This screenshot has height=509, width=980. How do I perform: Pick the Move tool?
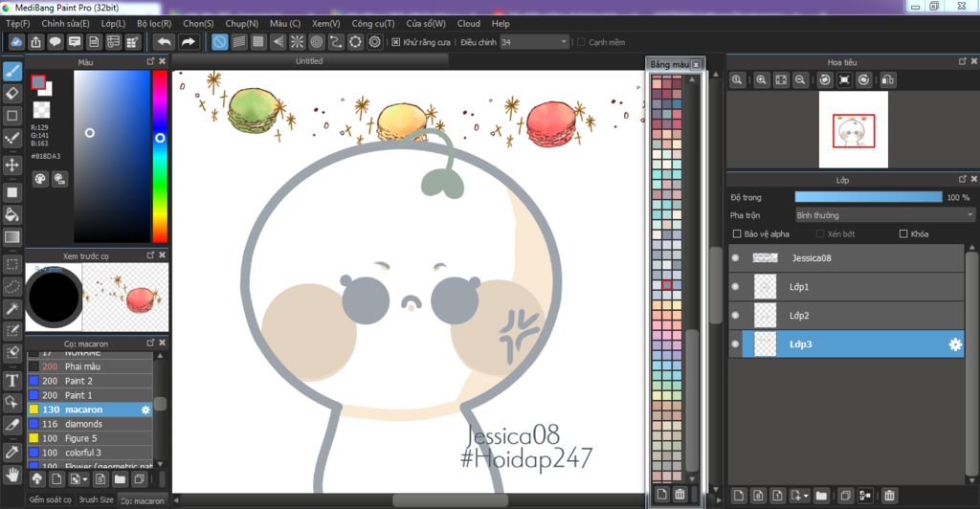click(11, 165)
